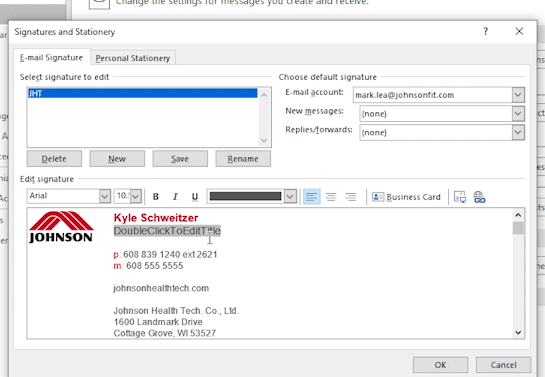545x377 pixels.
Task: Select the JHT signature in list
Action: (x=143, y=93)
